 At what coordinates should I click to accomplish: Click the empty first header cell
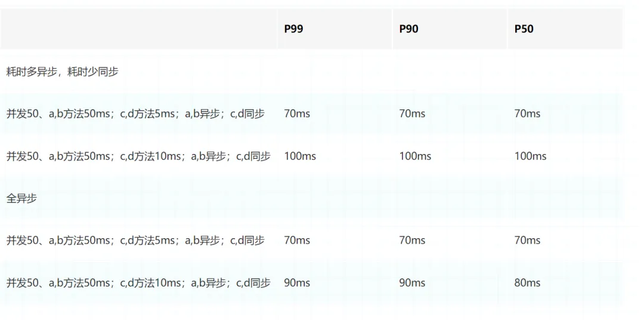click(138, 29)
